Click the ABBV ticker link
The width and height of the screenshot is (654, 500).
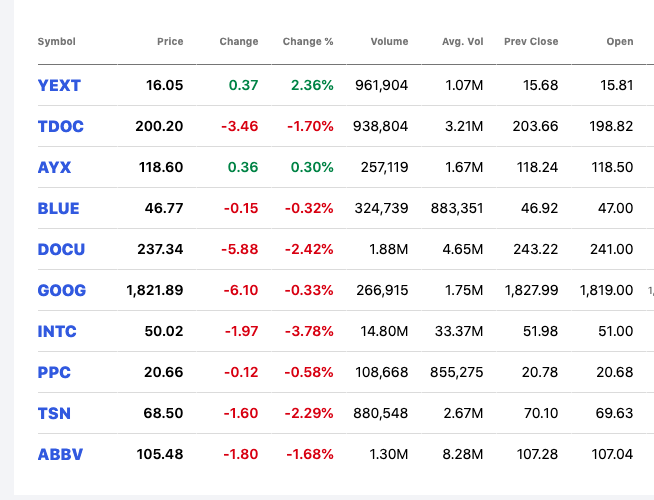pyautogui.click(x=60, y=454)
